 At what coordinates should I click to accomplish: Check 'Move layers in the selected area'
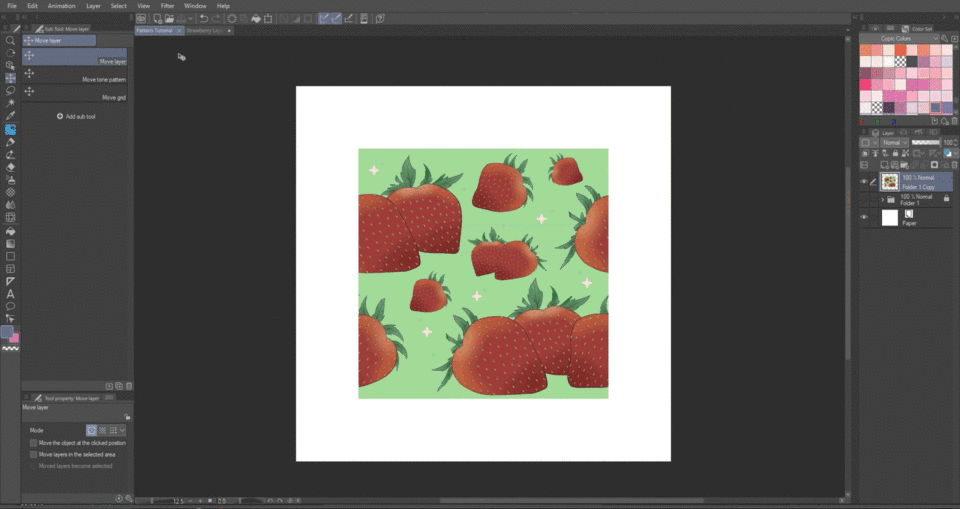tap(34, 454)
